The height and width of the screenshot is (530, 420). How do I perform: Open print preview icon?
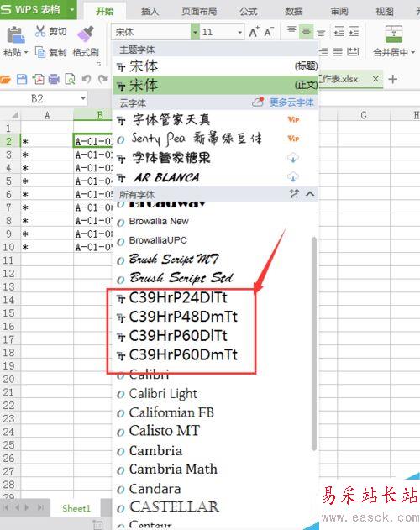70,80
